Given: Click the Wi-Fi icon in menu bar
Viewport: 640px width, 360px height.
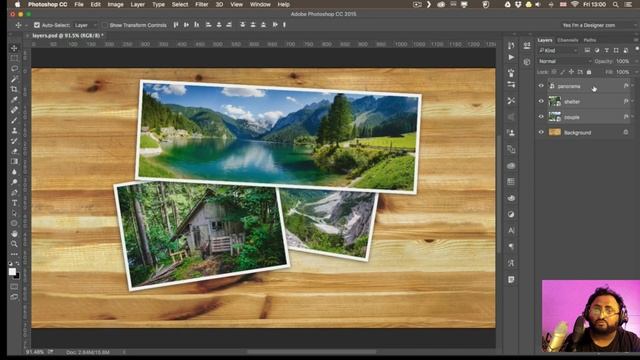Looking at the screenshot, I should pos(575,4).
